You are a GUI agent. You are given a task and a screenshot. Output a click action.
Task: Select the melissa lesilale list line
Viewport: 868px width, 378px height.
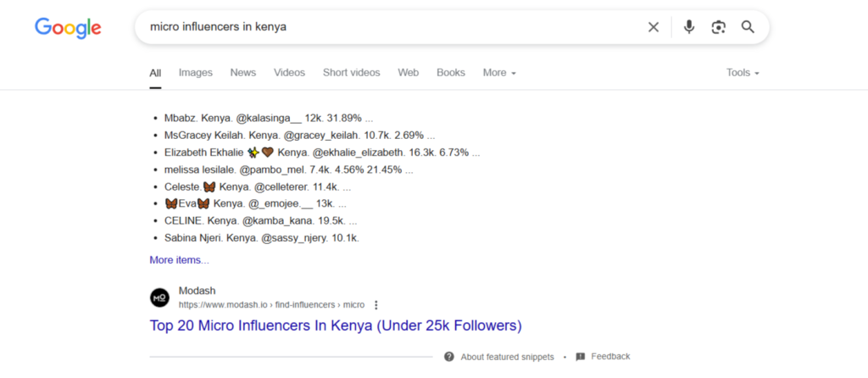tap(288, 170)
